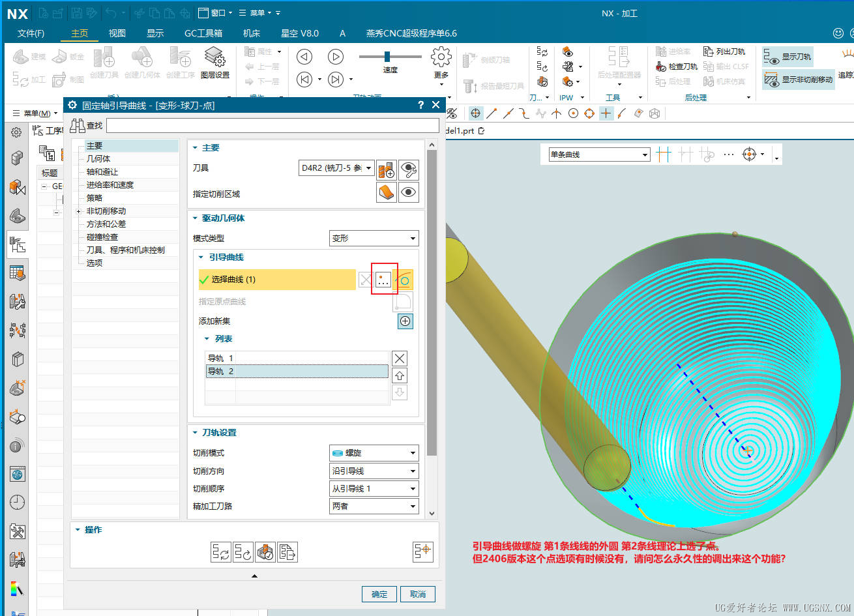Click the curve selection icon beside 选择曲线
This screenshot has width=854, height=616.
coord(405,280)
